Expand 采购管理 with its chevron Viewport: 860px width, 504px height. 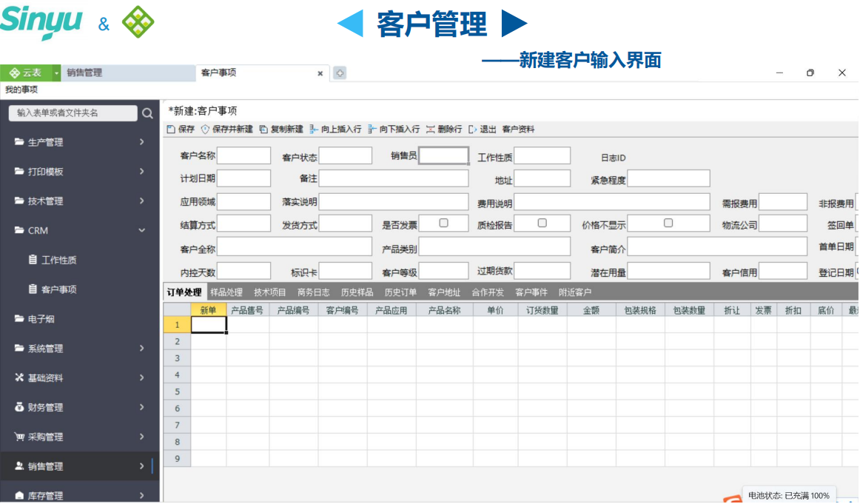coord(141,437)
